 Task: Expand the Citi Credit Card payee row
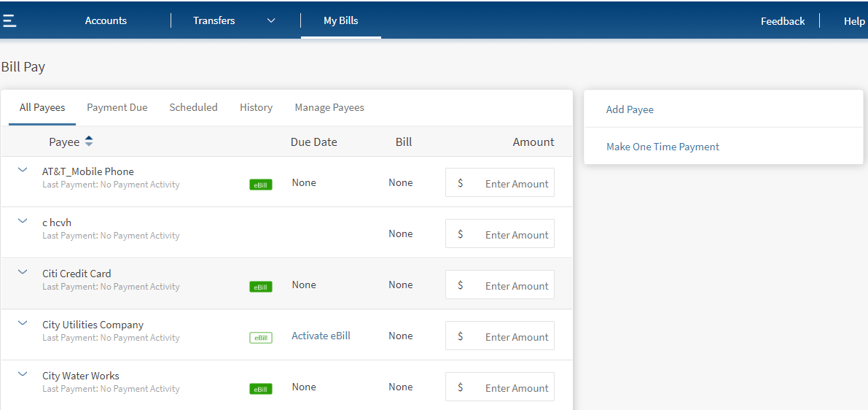[x=23, y=272]
